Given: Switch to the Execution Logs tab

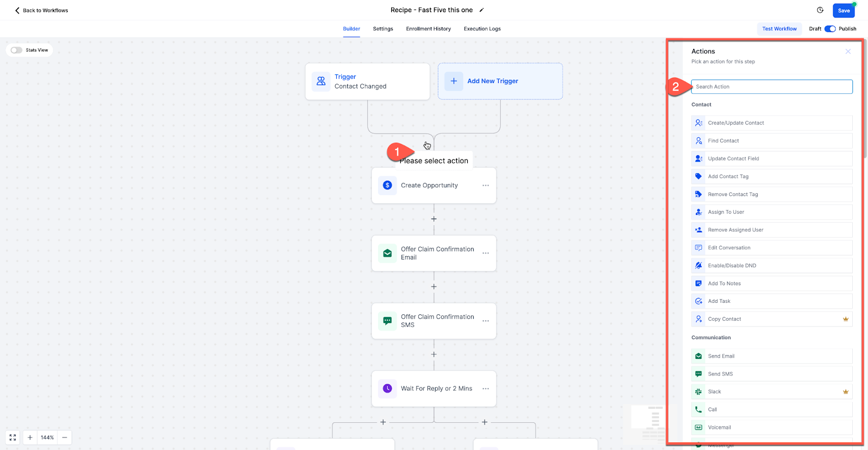Looking at the screenshot, I should [482, 29].
